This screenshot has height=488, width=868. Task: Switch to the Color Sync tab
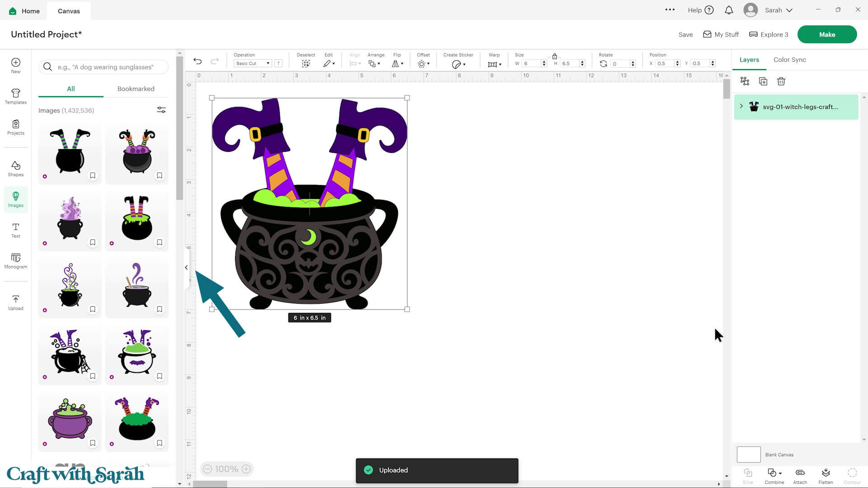[789, 59]
